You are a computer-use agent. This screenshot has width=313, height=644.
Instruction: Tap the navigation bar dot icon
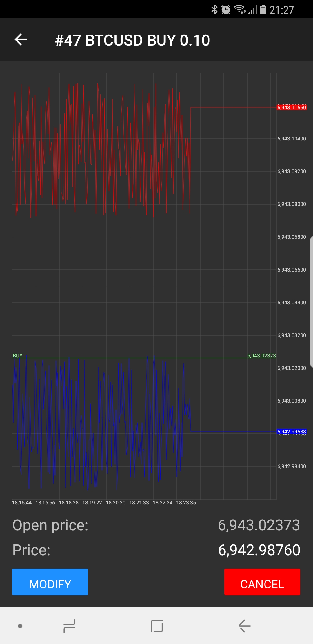tap(20, 626)
